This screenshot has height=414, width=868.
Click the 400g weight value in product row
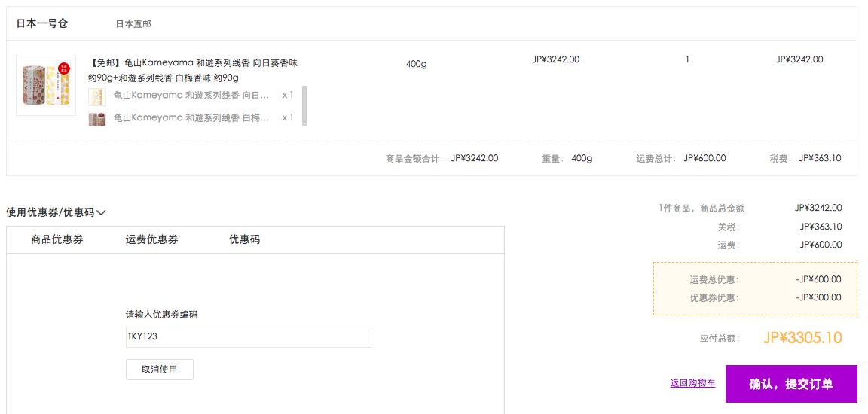coord(416,64)
